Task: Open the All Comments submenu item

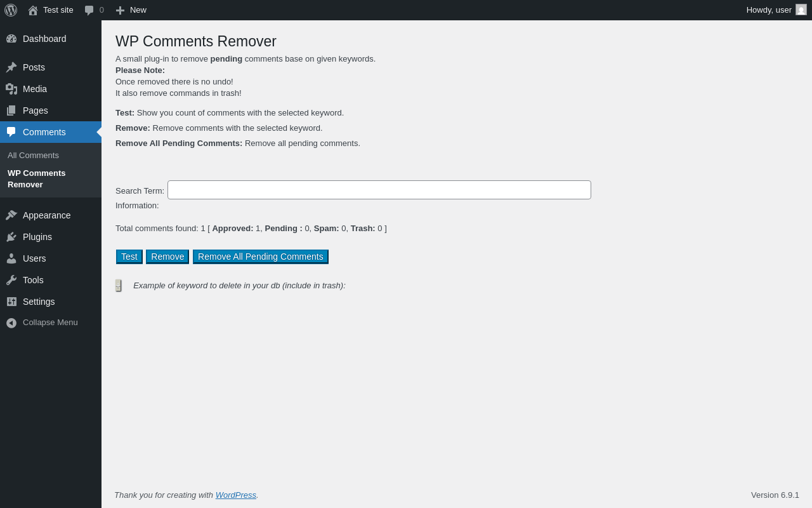Action: pos(33,155)
